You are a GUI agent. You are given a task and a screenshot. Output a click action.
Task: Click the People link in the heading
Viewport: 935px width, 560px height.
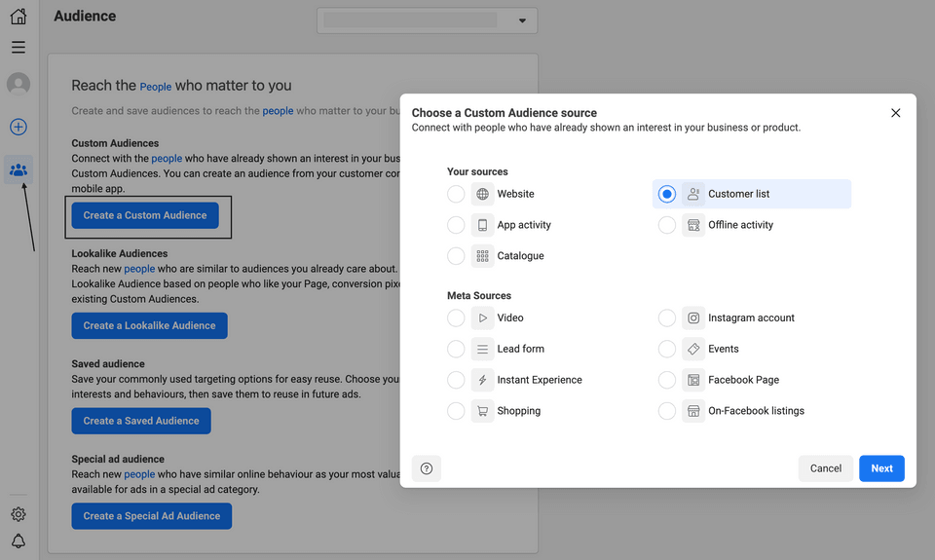156,87
